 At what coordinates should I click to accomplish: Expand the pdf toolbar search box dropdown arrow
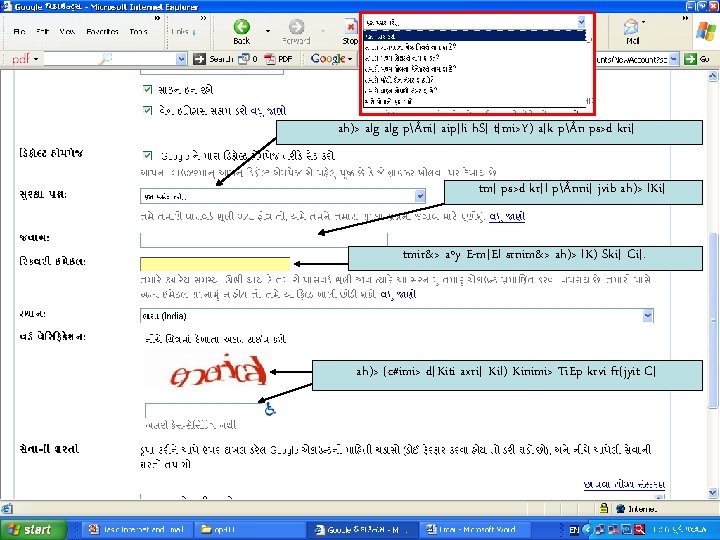pyautogui.click(x=181, y=59)
